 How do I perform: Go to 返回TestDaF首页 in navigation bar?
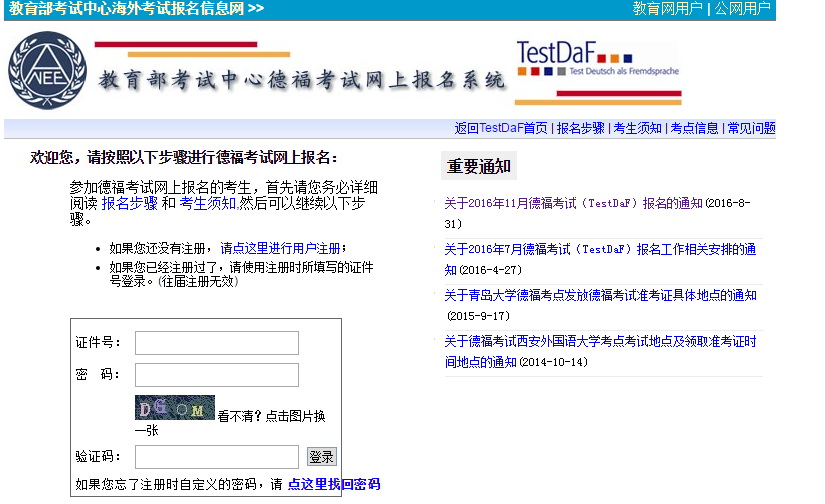point(501,128)
